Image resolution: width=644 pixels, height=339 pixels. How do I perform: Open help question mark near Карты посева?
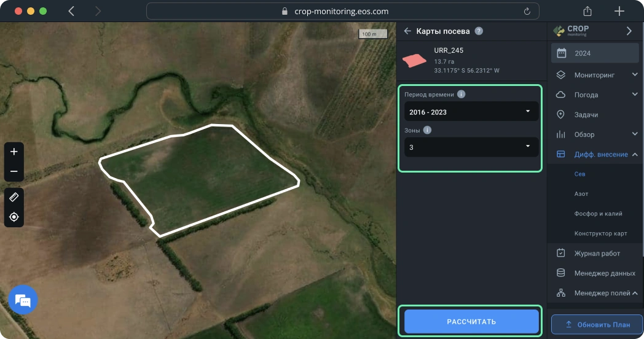click(479, 31)
